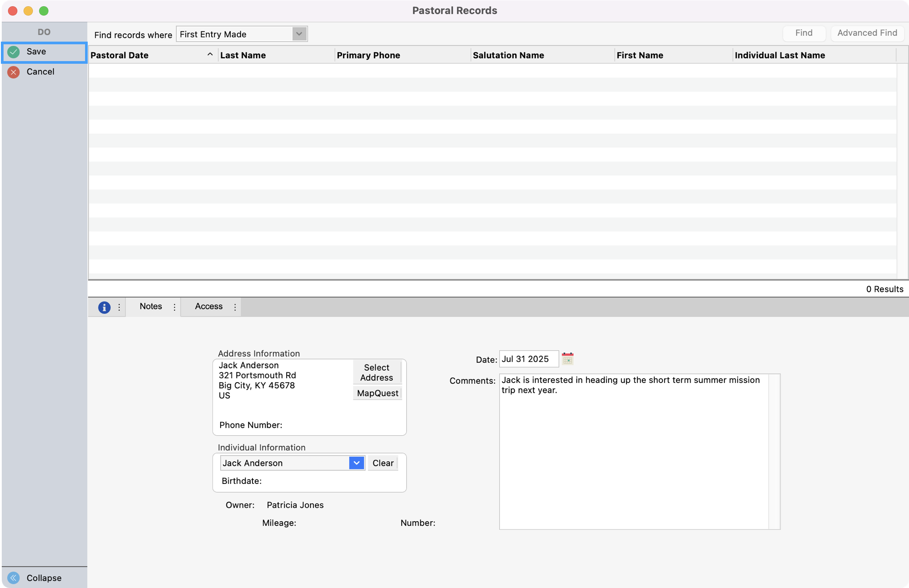
Task: Cancel editing via the red X icon
Action: pos(13,72)
